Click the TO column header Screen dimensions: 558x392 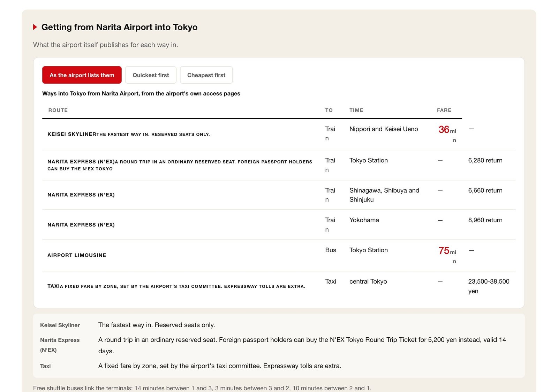click(x=329, y=110)
